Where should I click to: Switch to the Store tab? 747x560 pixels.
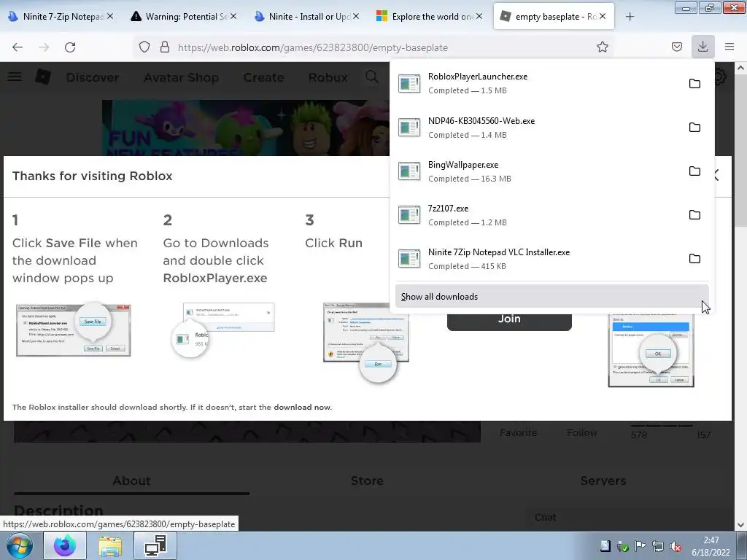pos(367,481)
